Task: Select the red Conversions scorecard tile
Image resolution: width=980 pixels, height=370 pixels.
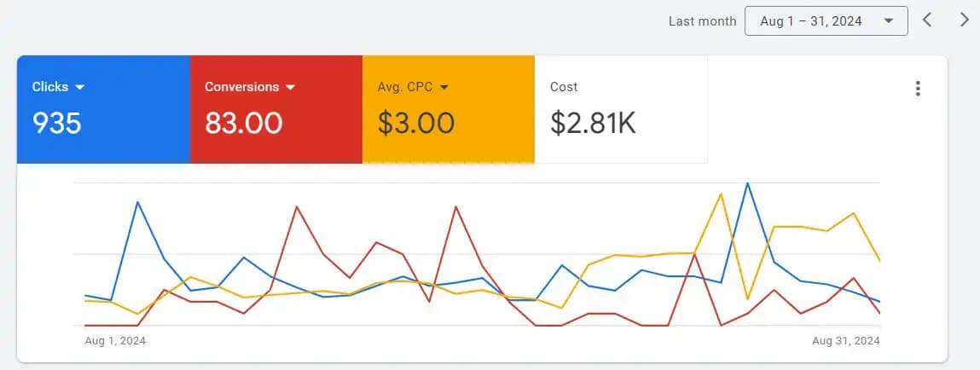Action: [276, 109]
